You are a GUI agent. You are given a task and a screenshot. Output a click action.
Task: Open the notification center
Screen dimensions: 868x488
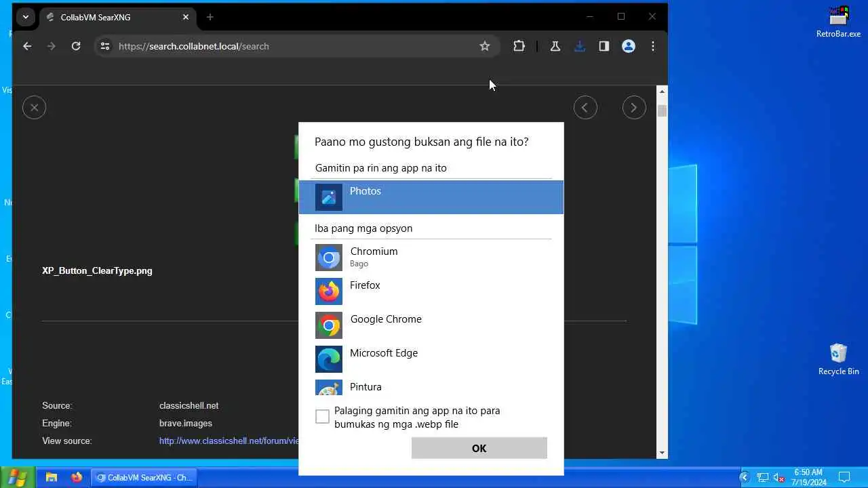tap(844, 477)
